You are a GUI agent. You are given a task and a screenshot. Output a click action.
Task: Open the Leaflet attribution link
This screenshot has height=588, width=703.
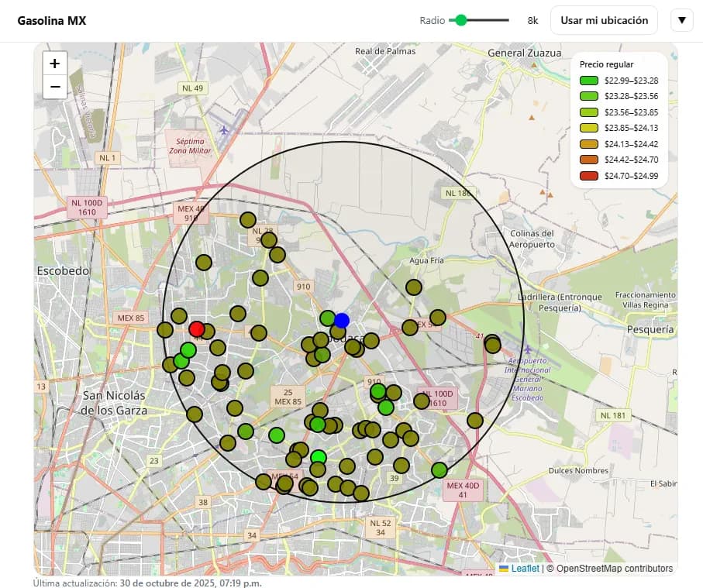[x=525, y=569]
